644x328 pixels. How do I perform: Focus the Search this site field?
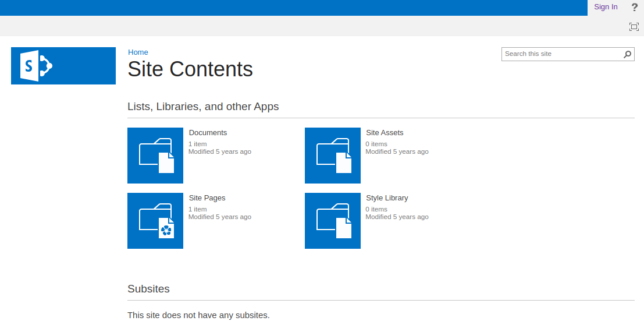tap(561, 54)
